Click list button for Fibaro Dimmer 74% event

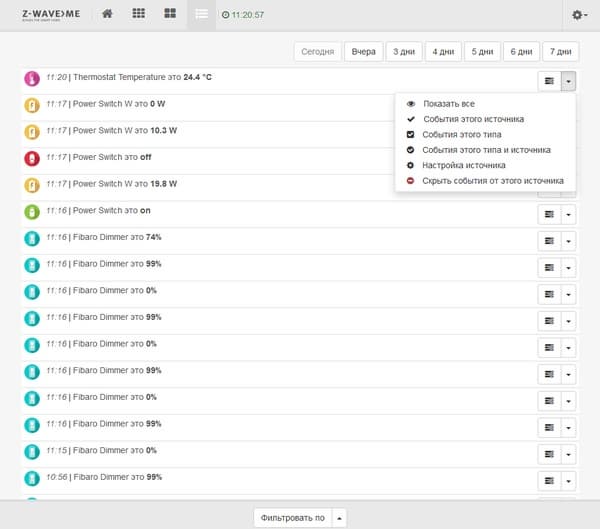(x=549, y=241)
